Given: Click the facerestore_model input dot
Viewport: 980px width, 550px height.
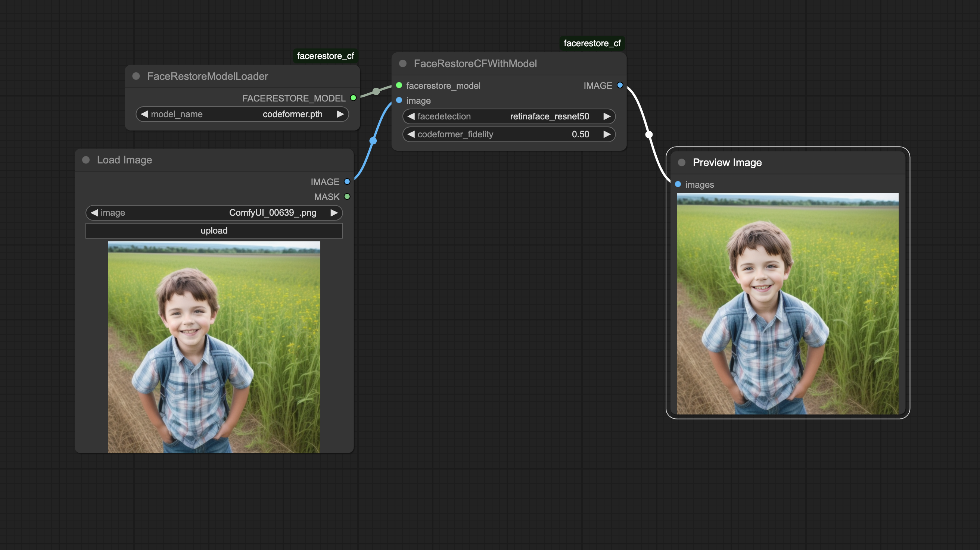Looking at the screenshot, I should [399, 85].
